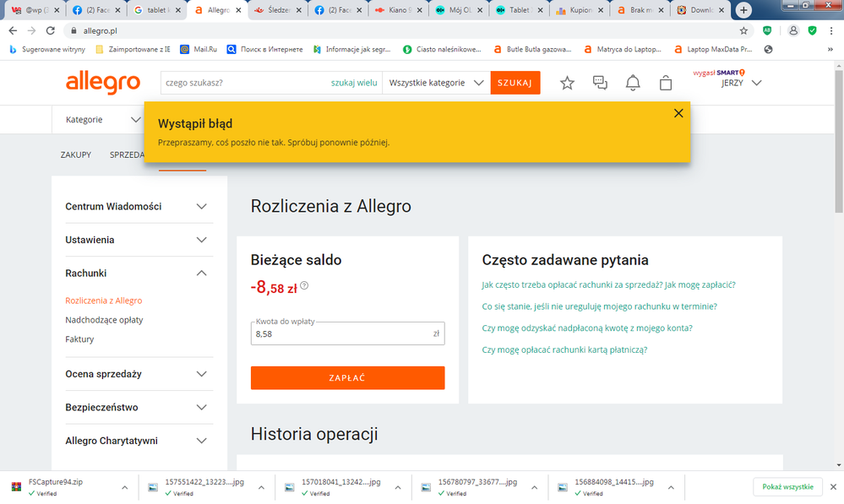The width and height of the screenshot is (844, 504).
Task: Open FAQ about paying with payment card
Action: point(564,350)
